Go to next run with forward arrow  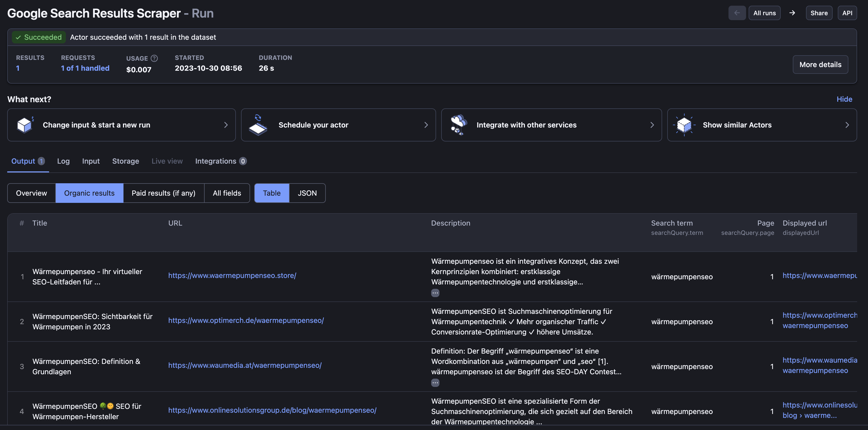coord(792,13)
